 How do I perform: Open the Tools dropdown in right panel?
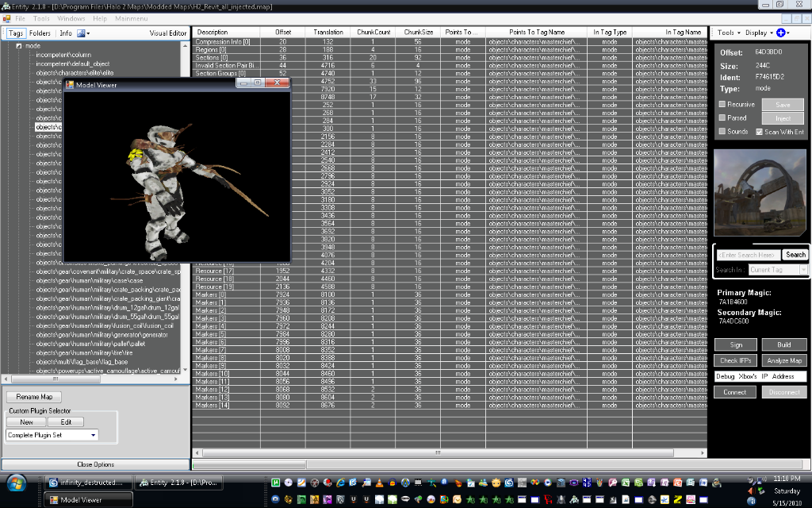pos(729,33)
